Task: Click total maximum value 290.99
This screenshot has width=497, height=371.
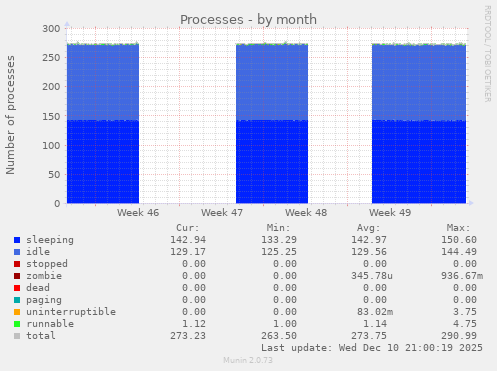Action: (x=459, y=336)
